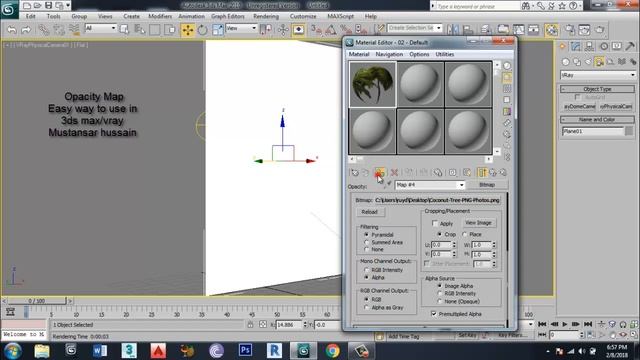Open the Customize menu
Image resolution: width=640 pixels, height=360 pixels.
click(303, 16)
